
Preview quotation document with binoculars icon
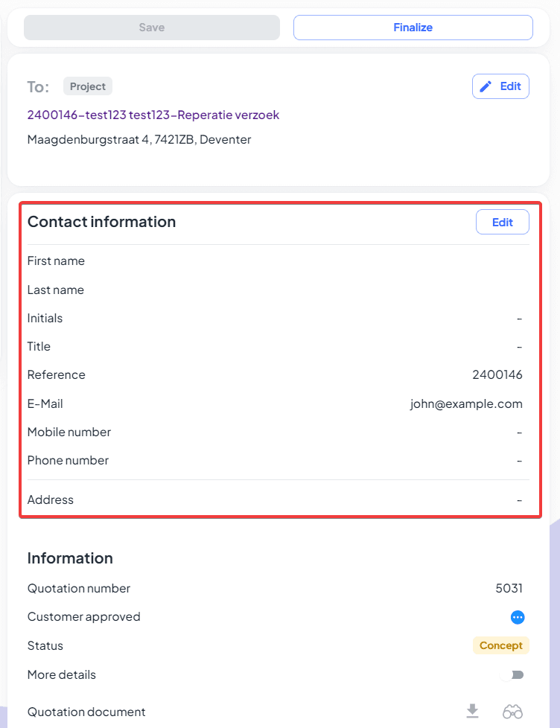pos(512,712)
